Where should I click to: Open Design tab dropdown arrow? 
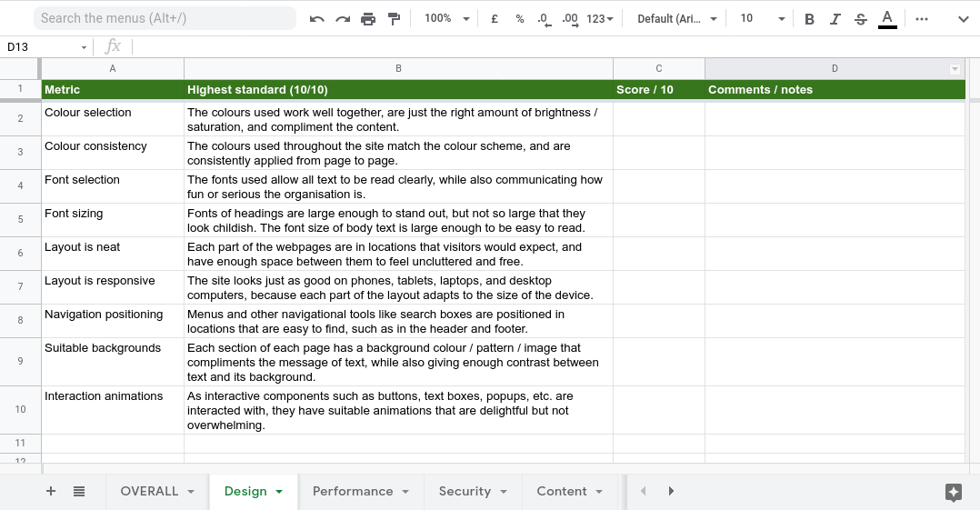[x=279, y=492]
